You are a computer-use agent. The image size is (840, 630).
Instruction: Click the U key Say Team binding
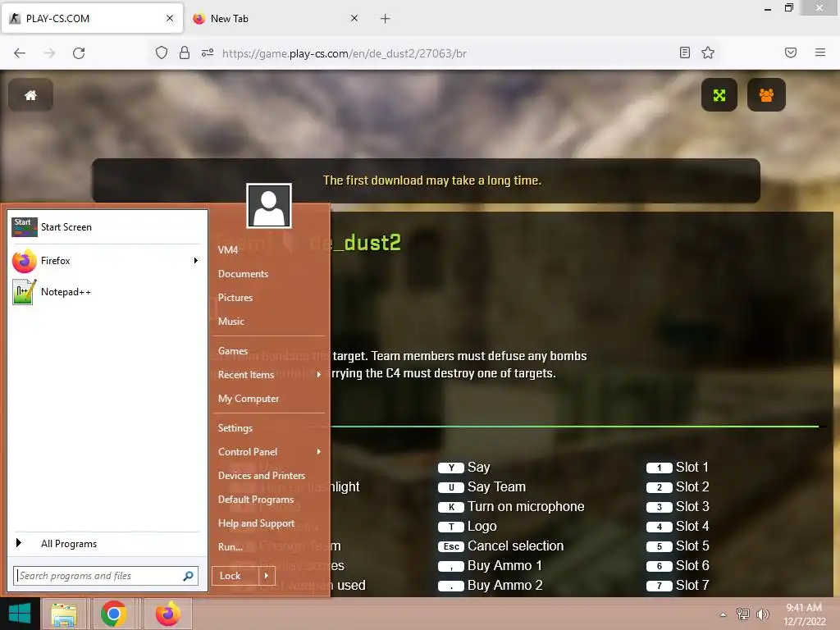point(482,487)
